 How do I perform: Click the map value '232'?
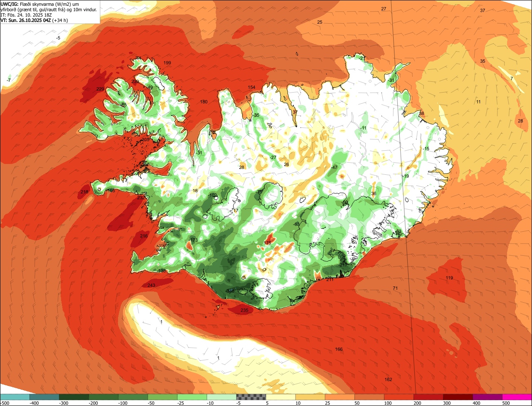pyautogui.click(x=141, y=198)
